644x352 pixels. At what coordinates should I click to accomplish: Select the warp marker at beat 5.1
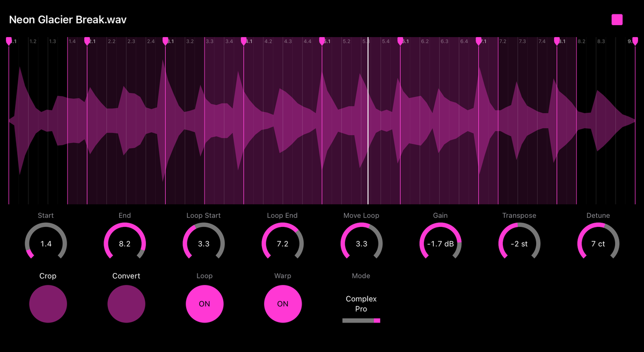click(x=322, y=41)
